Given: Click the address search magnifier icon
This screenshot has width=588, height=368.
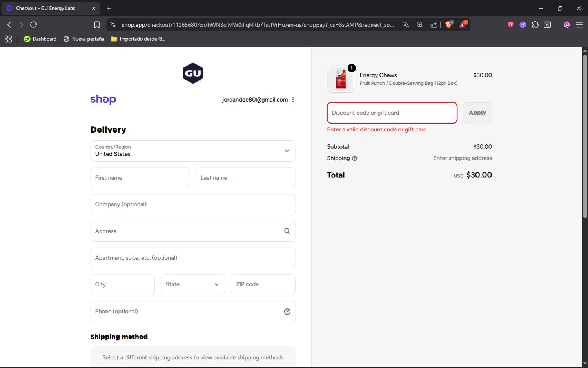Looking at the screenshot, I should pyautogui.click(x=287, y=231).
